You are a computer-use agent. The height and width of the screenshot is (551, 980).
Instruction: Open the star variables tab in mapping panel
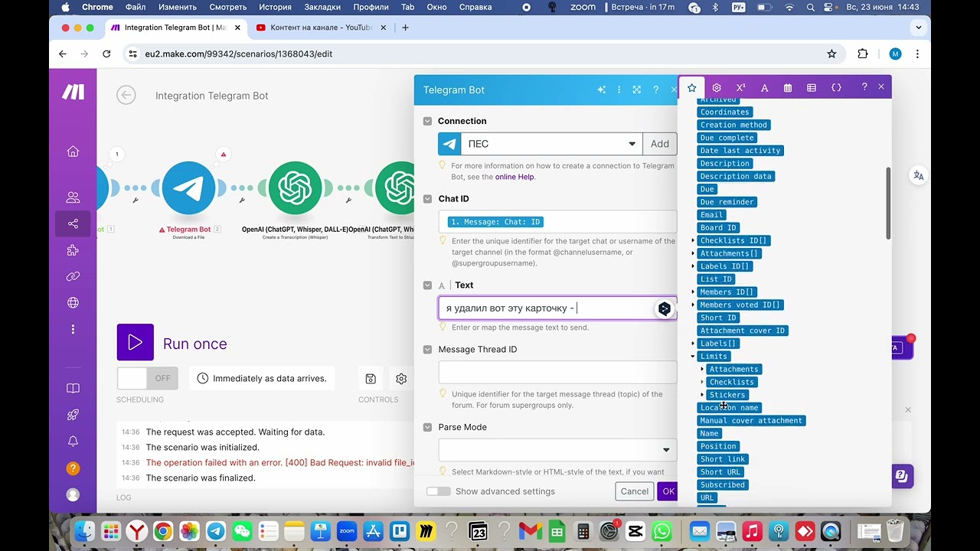click(x=691, y=88)
